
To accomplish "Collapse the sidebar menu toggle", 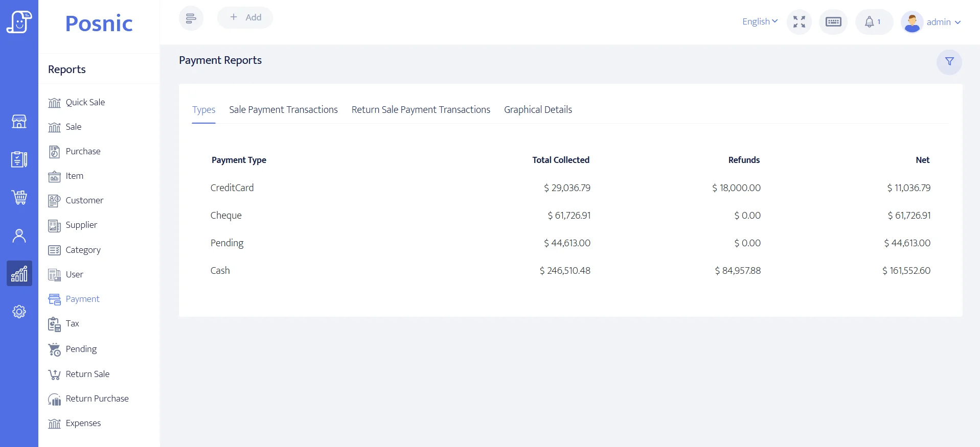I will pyautogui.click(x=191, y=18).
